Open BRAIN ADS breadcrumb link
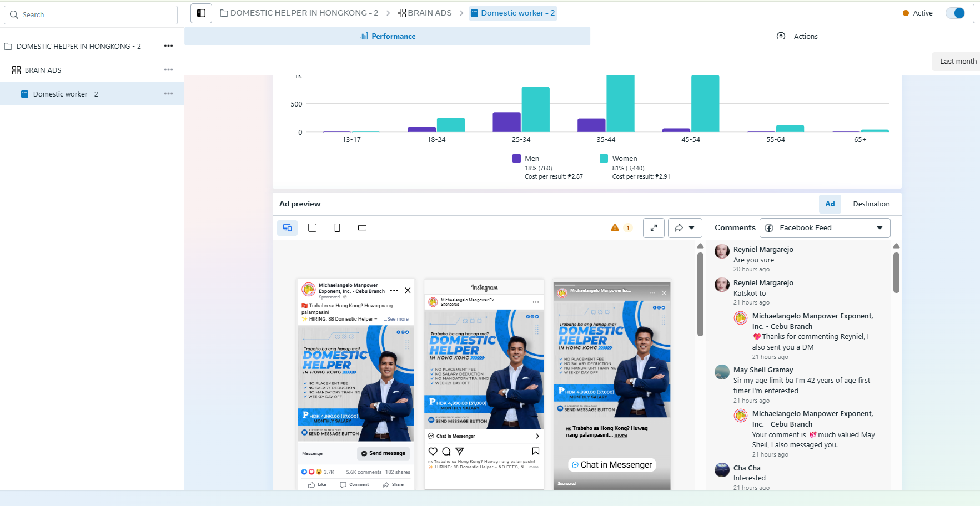The height and width of the screenshot is (506, 980). (425, 13)
